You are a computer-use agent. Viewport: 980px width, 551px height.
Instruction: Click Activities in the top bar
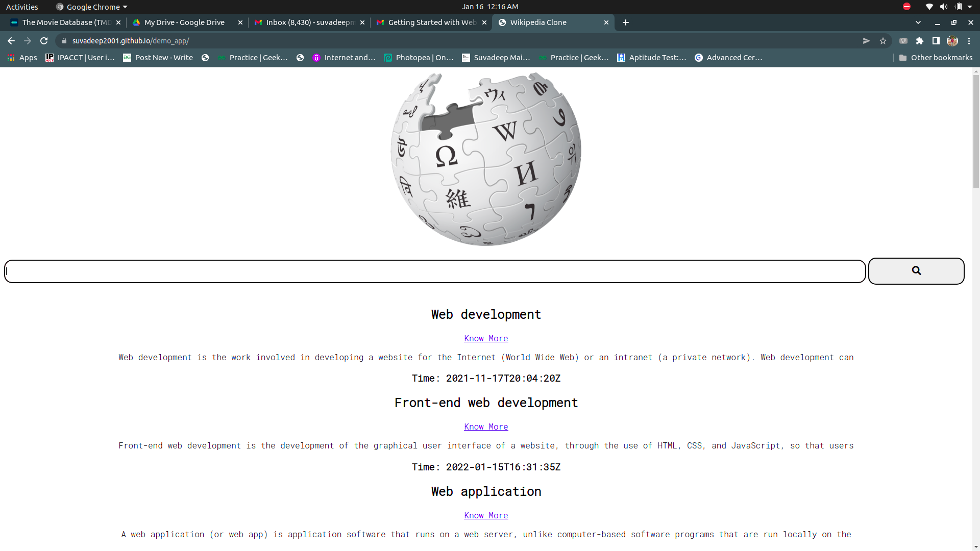coord(22,7)
